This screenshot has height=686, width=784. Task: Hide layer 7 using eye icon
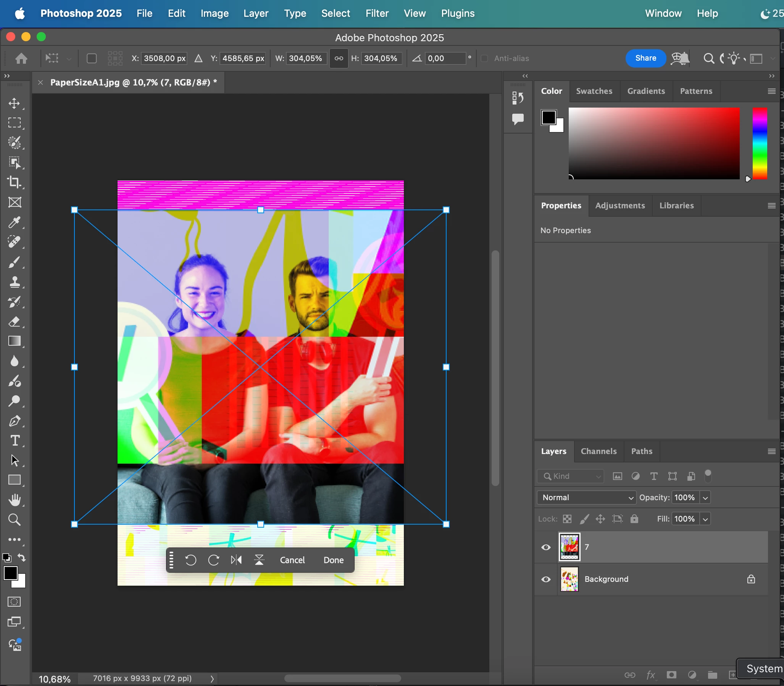[x=546, y=547]
